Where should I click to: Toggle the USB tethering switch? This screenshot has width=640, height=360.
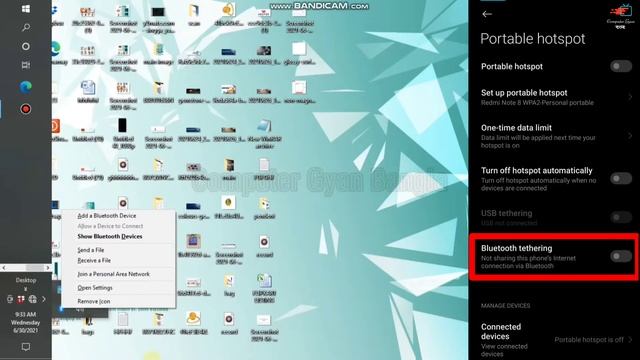click(x=621, y=217)
